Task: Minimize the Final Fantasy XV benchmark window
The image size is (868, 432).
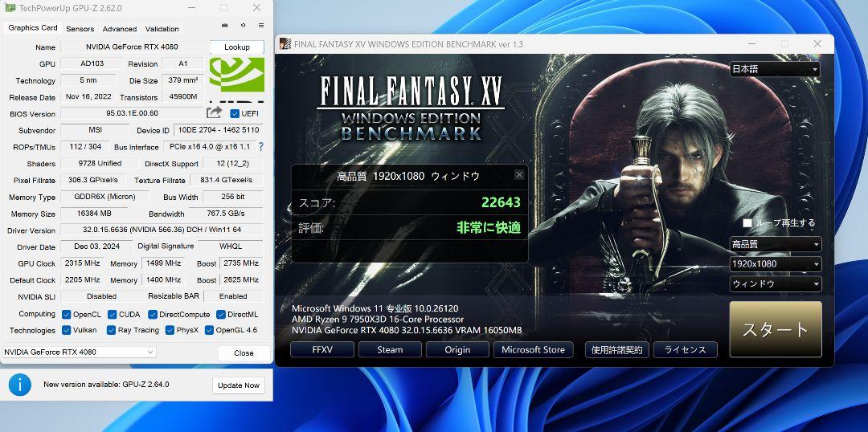Action: click(752, 43)
